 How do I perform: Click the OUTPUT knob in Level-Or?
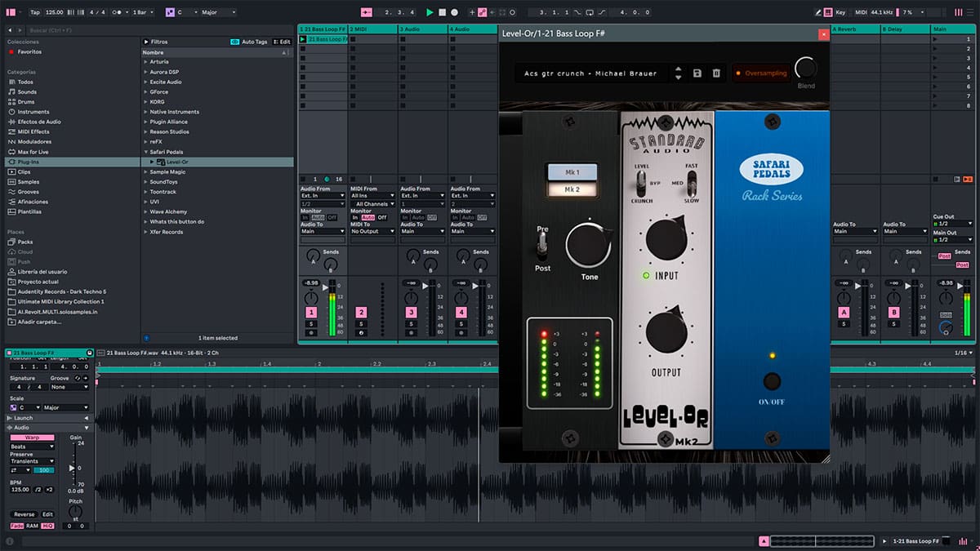666,331
